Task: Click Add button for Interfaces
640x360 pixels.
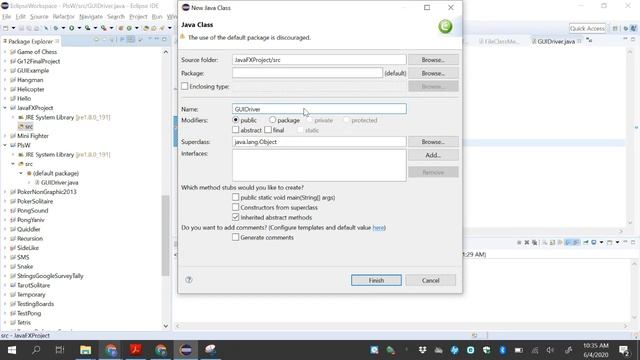Action: coord(433,155)
